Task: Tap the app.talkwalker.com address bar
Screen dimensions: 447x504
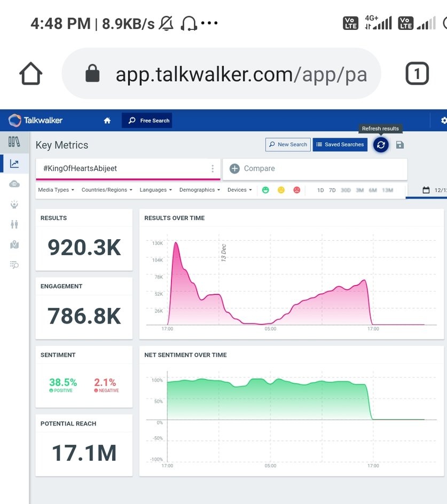Action: (221, 74)
